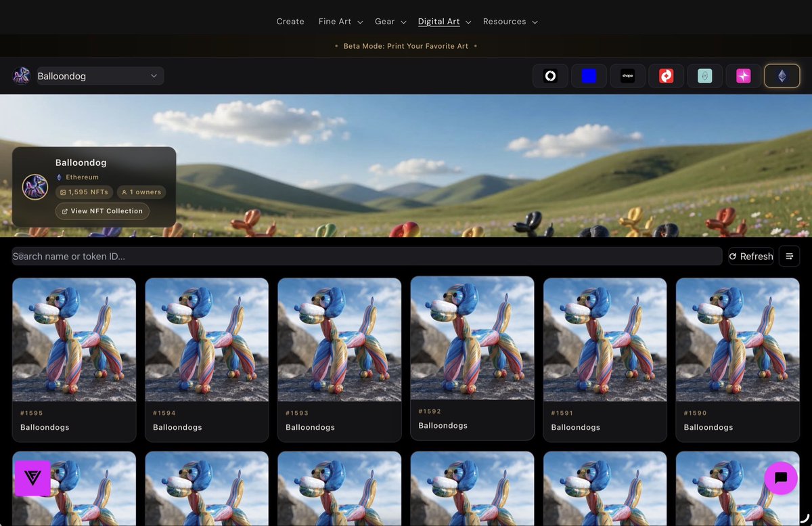Click the 1,595 NFTs badge

(x=84, y=192)
